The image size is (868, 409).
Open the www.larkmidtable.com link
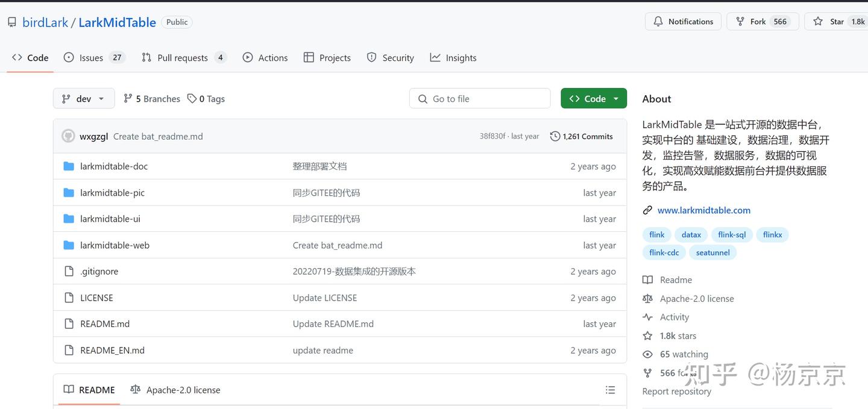tap(704, 210)
